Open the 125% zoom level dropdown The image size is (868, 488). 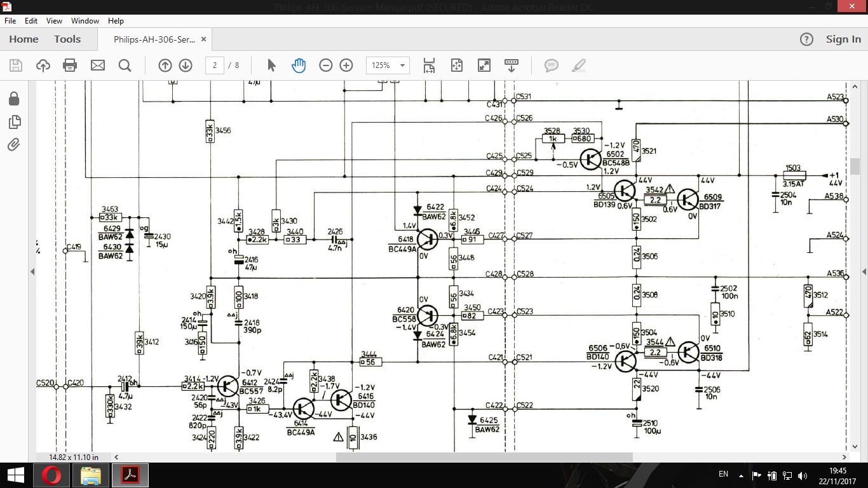point(388,65)
